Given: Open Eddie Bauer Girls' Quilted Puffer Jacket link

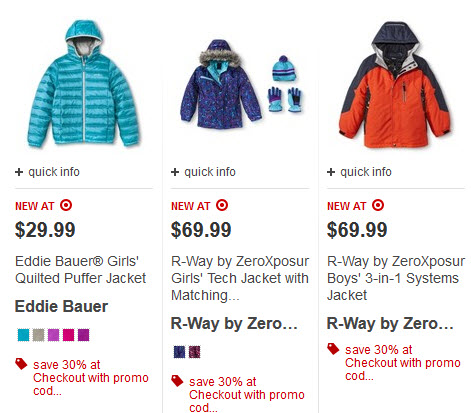Looking at the screenshot, I should pos(80,270).
